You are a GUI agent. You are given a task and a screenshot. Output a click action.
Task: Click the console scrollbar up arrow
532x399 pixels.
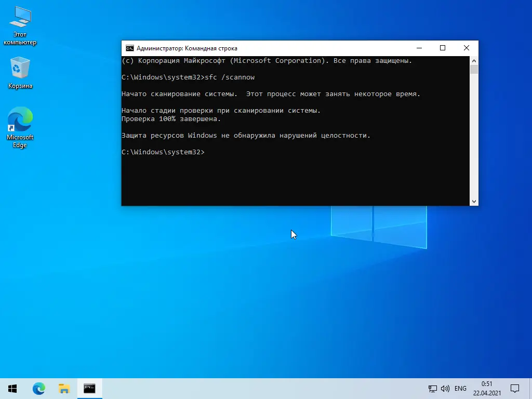click(474, 61)
